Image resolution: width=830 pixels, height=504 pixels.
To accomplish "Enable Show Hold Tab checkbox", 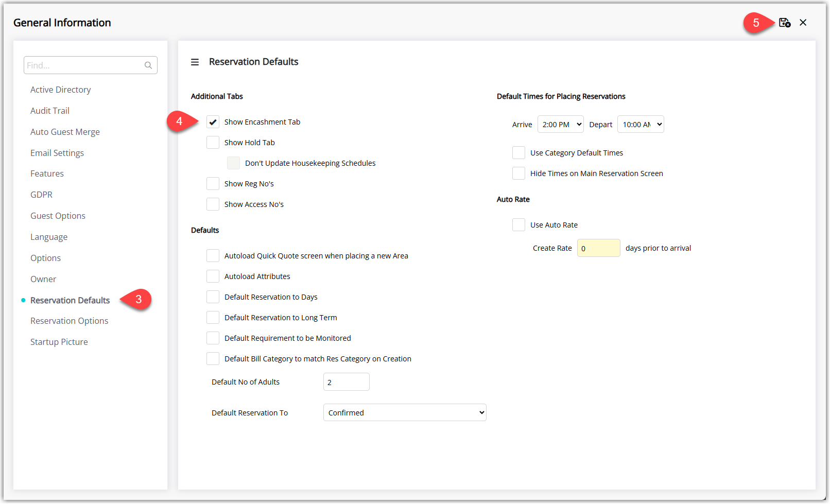I will (x=213, y=143).
